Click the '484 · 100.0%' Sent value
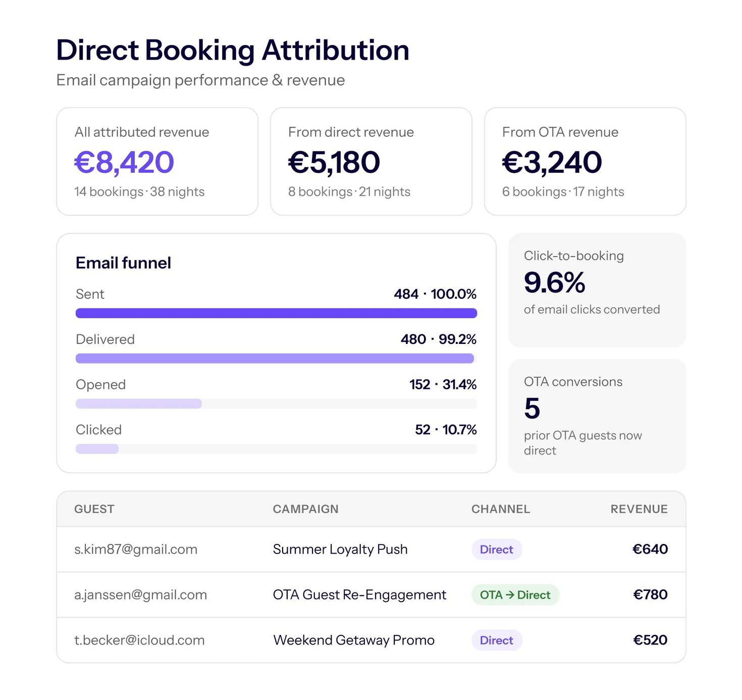Viewport: 742px width, 700px height. (435, 294)
